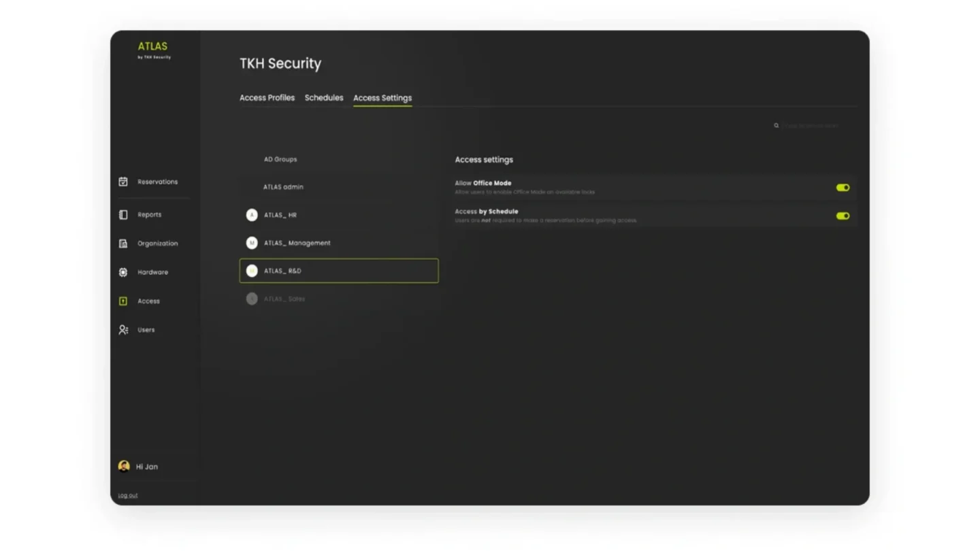980x551 pixels.
Task: Click the TKH Security title
Action: click(x=280, y=64)
